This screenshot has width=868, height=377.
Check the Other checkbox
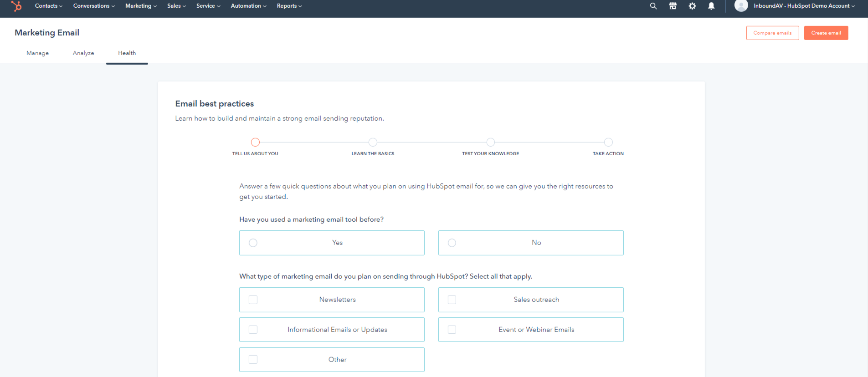(253, 360)
